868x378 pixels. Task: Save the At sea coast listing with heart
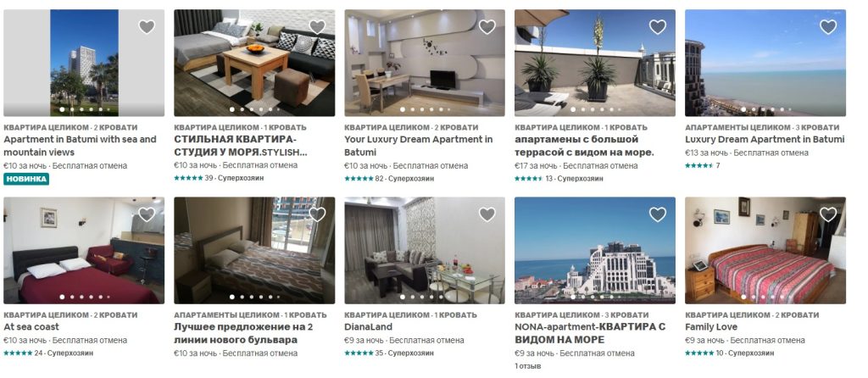pyautogui.click(x=147, y=214)
